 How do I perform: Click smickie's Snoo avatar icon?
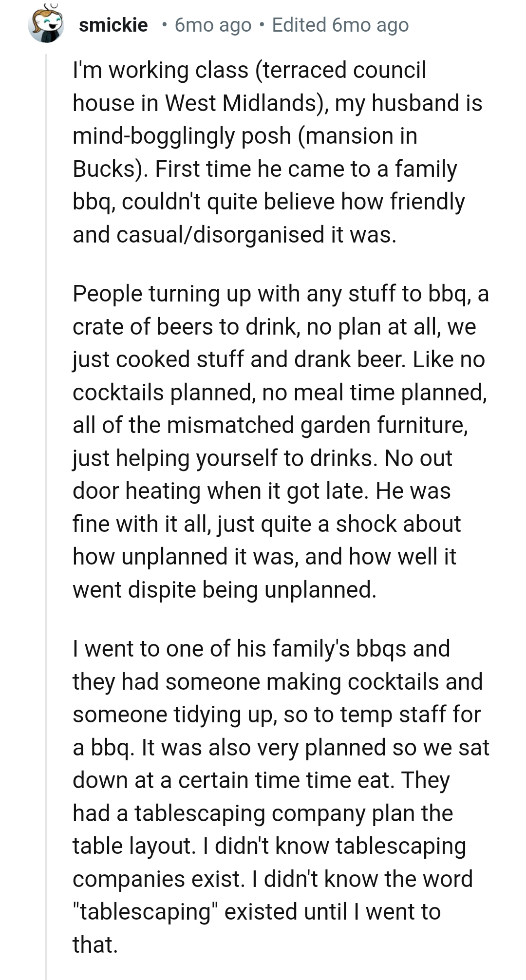coord(46,23)
